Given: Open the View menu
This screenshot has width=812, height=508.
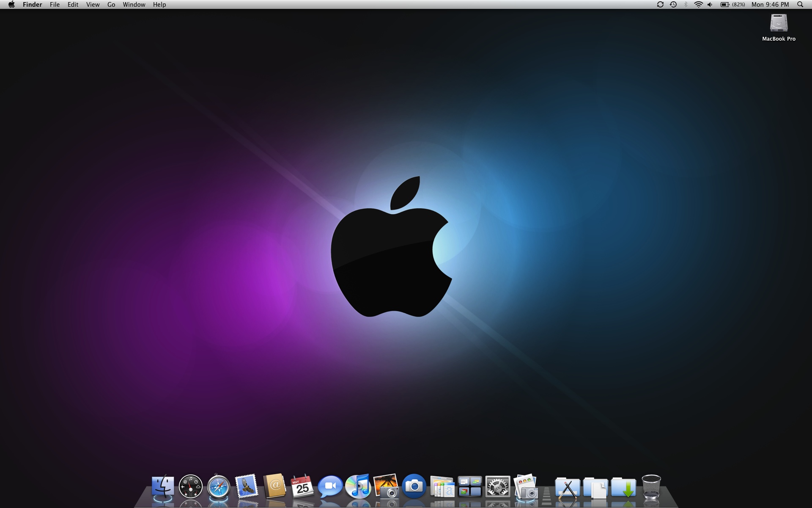Looking at the screenshot, I should [93, 5].
